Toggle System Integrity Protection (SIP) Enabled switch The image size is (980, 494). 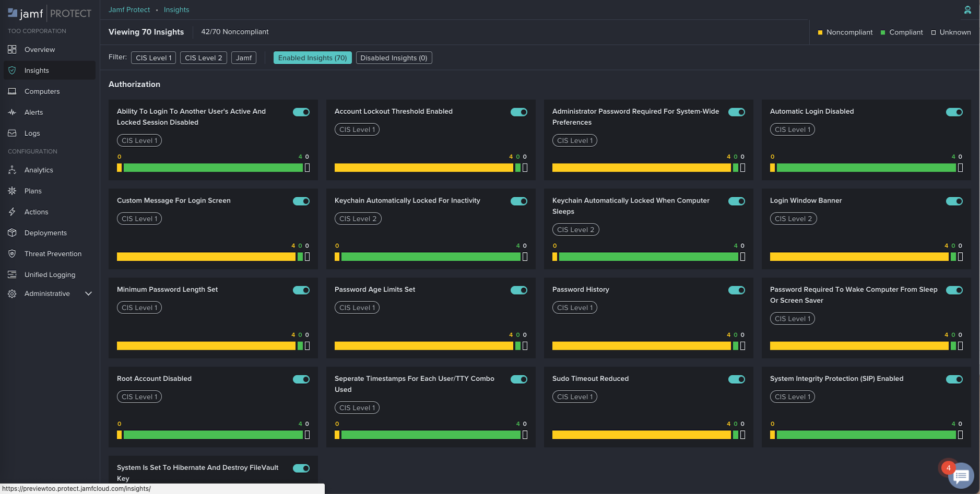[954, 380]
